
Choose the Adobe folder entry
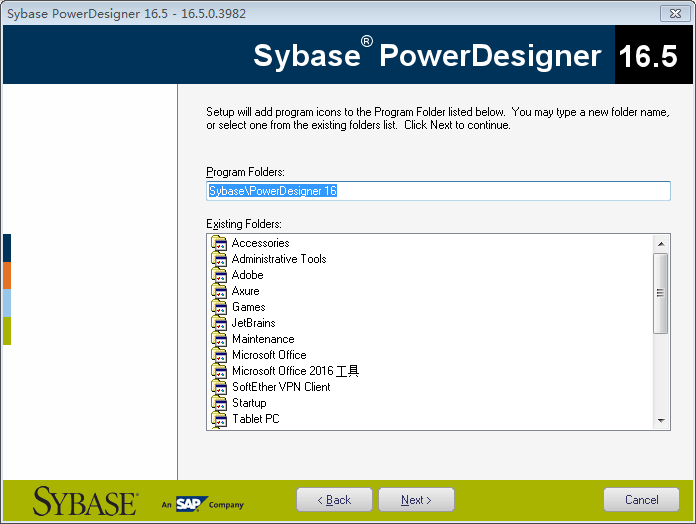(x=248, y=275)
